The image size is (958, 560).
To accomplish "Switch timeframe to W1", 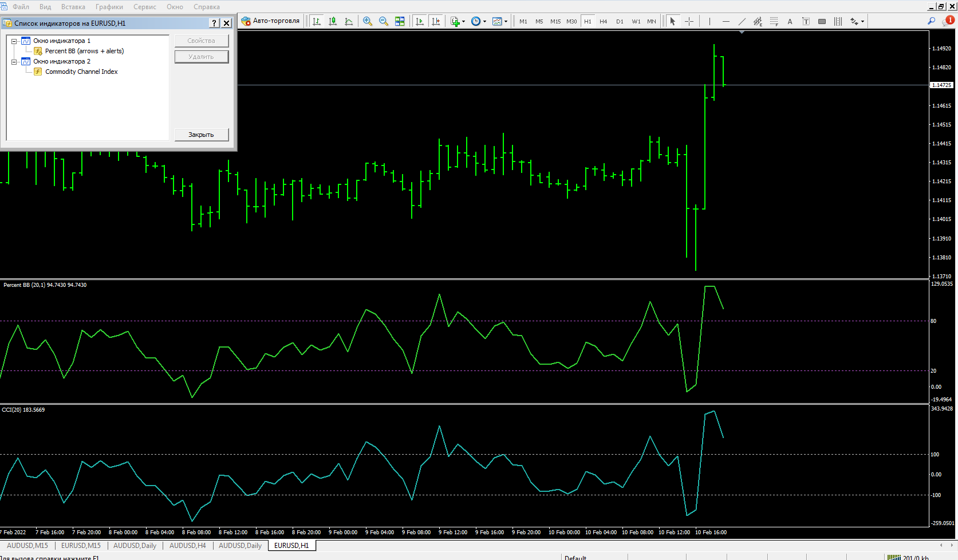I will click(636, 21).
